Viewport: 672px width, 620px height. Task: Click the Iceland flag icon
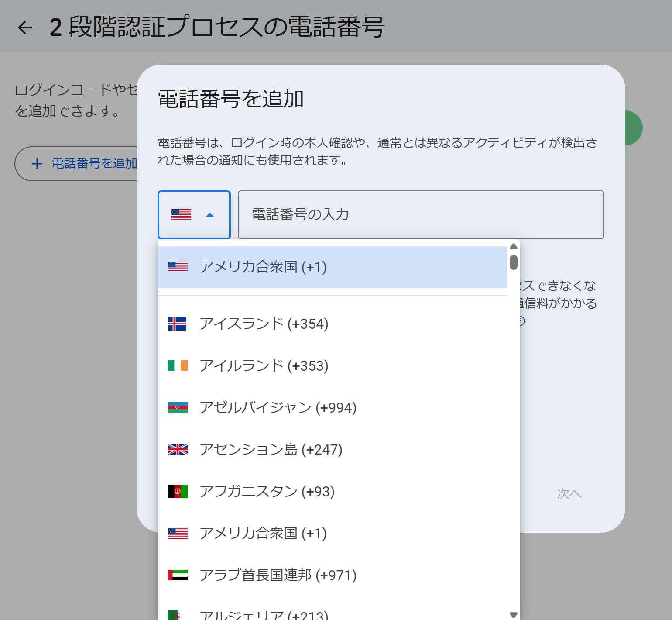(x=177, y=324)
